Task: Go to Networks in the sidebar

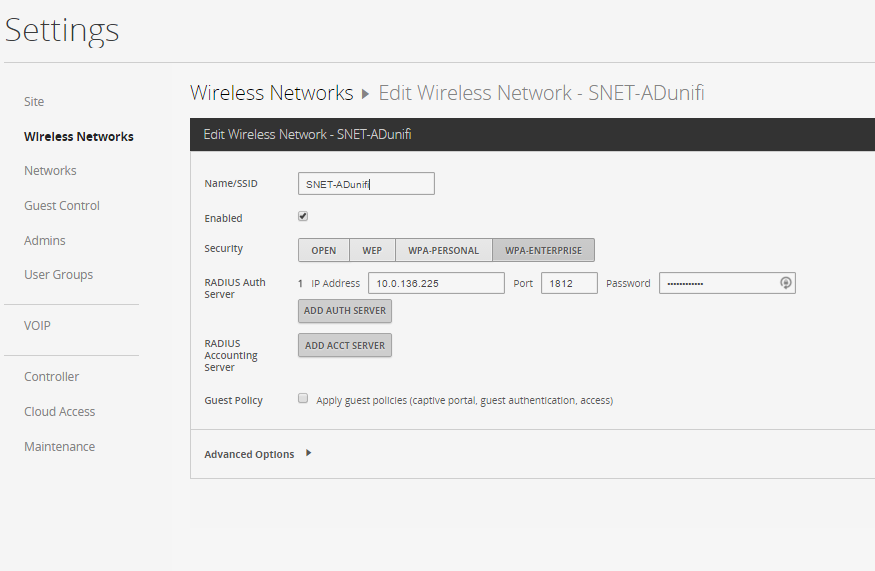Action: tap(50, 171)
